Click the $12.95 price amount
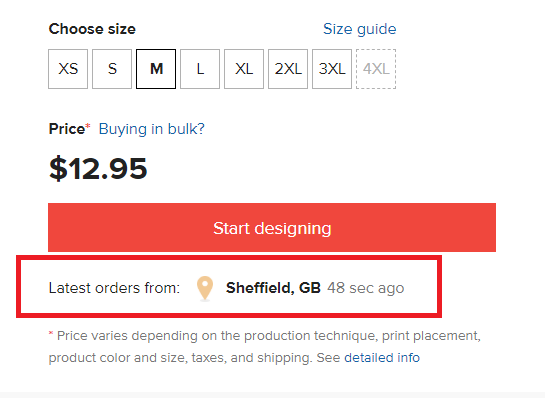The height and width of the screenshot is (398, 545). [98, 169]
